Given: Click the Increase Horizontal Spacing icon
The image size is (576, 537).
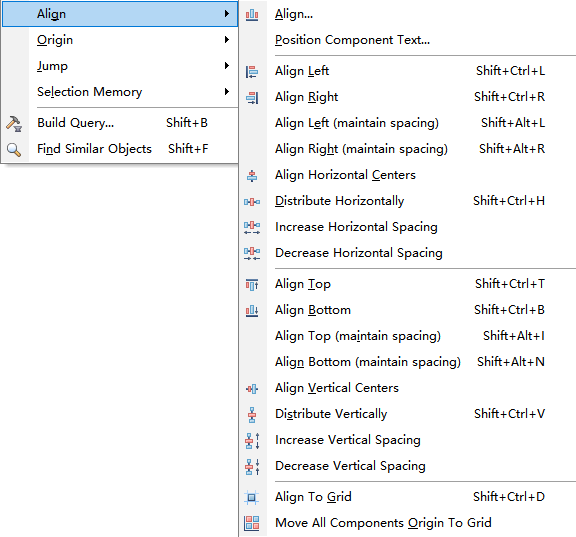Looking at the screenshot, I should (252, 227).
